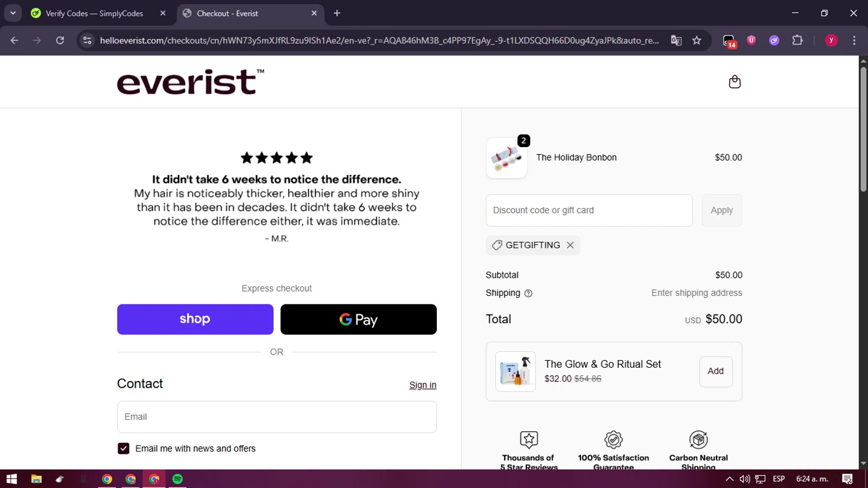
Task: Click the page vertical scrollbar thumb
Action: point(863,129)
